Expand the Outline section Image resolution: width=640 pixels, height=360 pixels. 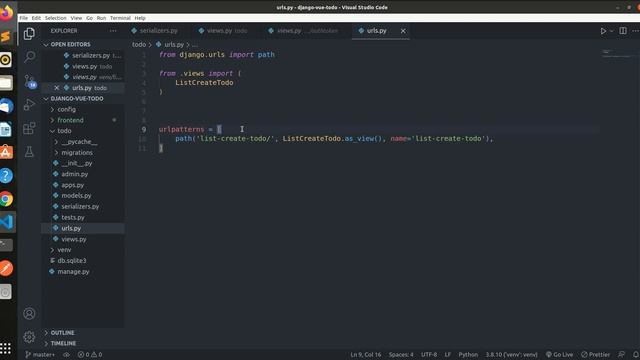click(62, 333)
